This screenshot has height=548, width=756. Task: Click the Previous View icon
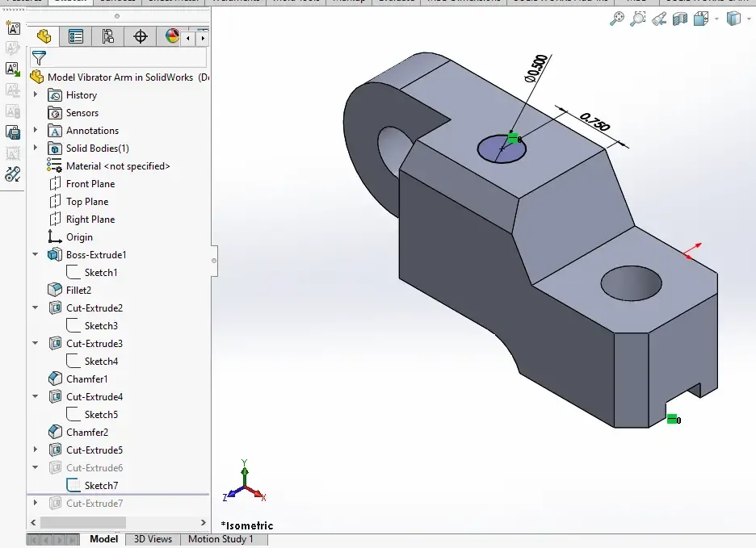coord(658,19)
